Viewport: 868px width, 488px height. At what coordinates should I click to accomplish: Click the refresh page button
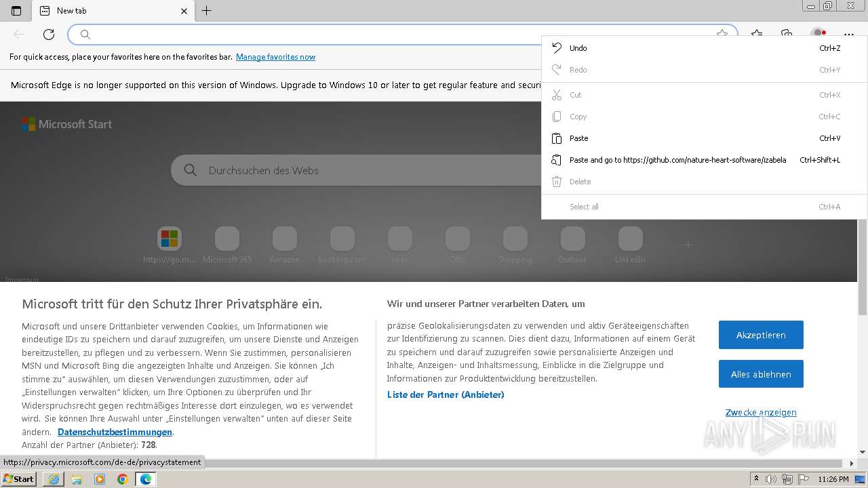[x=49, y=35]
